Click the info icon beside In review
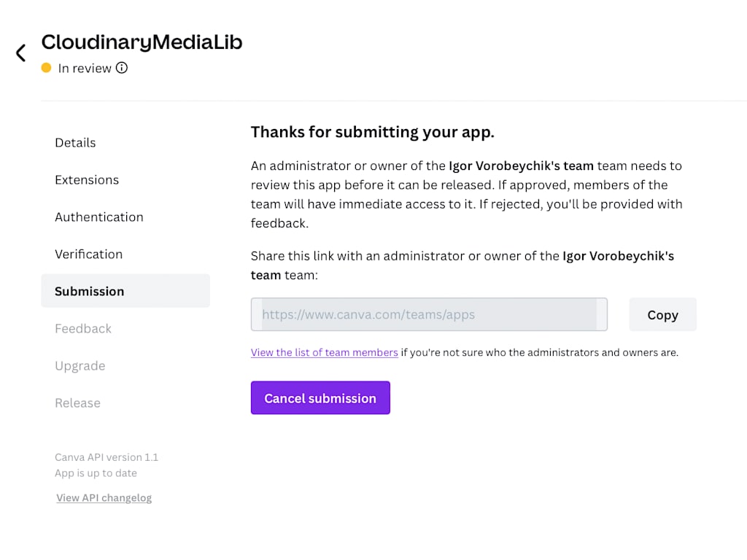 click(x=122, y=68)
